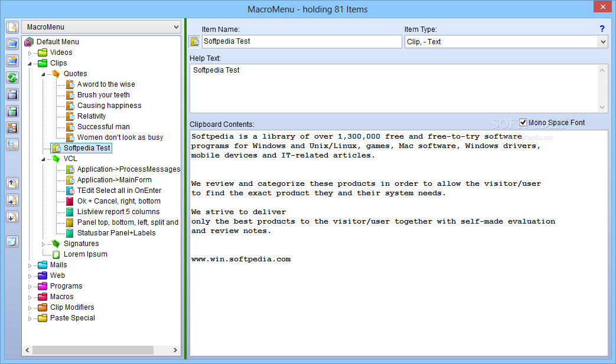This screenshot has width=616, height=364.
Task: Click the floppy disk save icon
Action: 12,94
